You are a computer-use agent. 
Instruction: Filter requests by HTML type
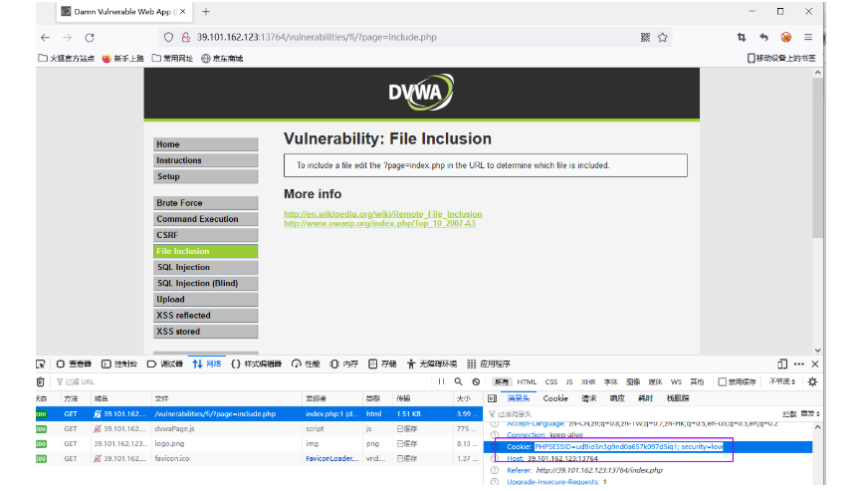(x=527, y=381)
